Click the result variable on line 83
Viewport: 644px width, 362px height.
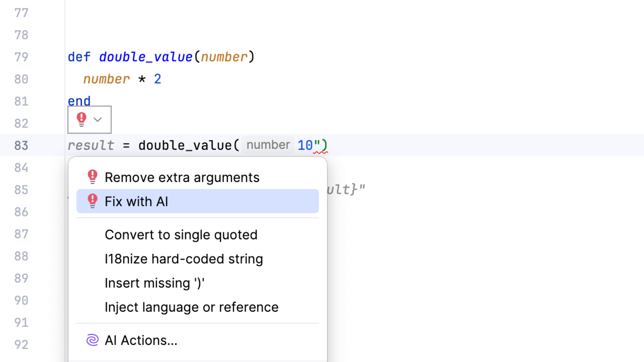tap(91, 146)
